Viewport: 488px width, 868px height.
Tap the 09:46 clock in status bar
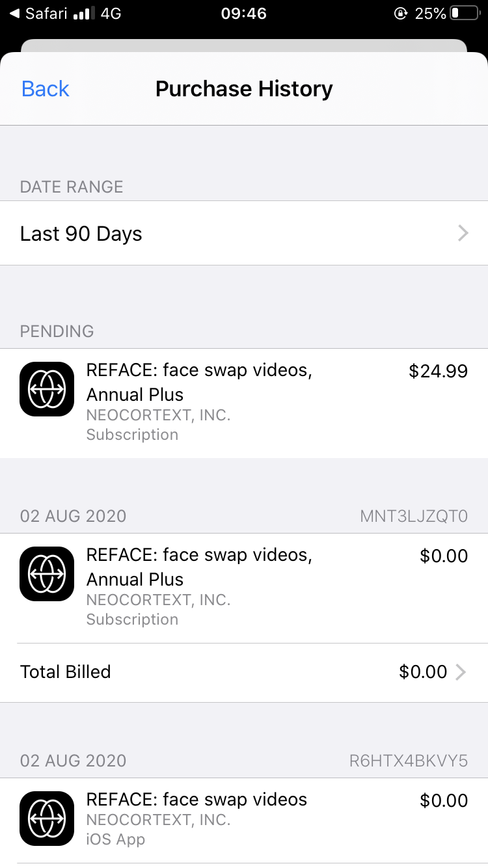[244, 14]
